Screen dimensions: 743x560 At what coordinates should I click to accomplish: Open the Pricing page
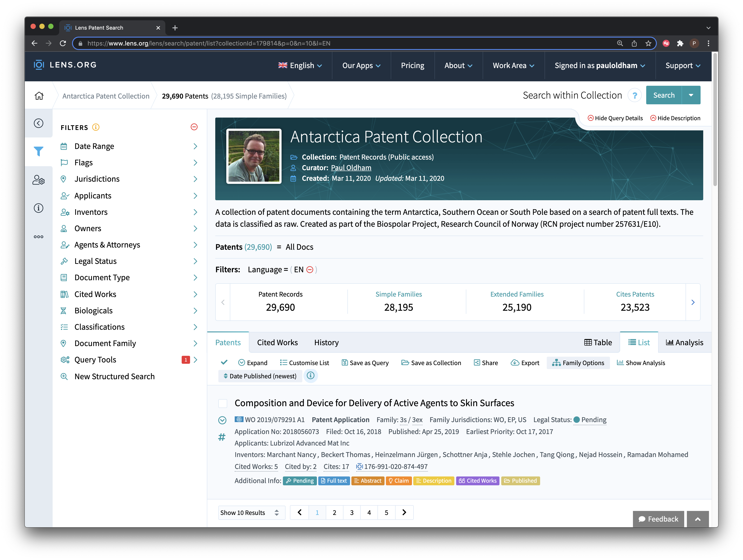pos(412,65)
